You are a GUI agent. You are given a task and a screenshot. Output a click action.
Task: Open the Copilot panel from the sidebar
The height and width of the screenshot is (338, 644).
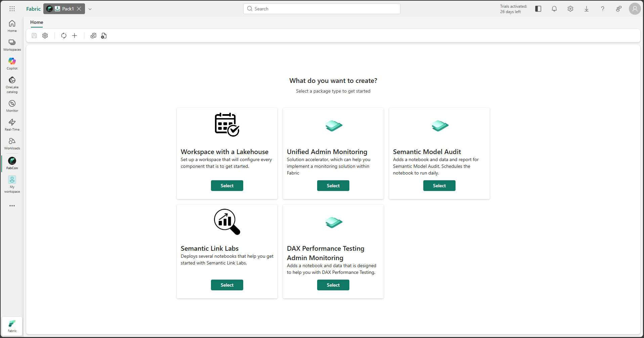click(x=12, y=63)
